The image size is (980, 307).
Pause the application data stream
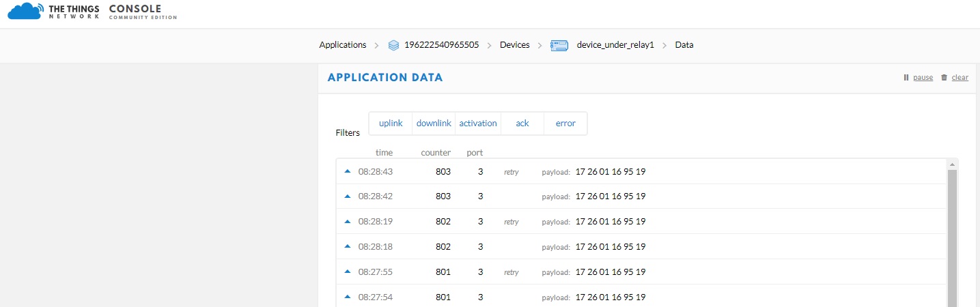923,78
